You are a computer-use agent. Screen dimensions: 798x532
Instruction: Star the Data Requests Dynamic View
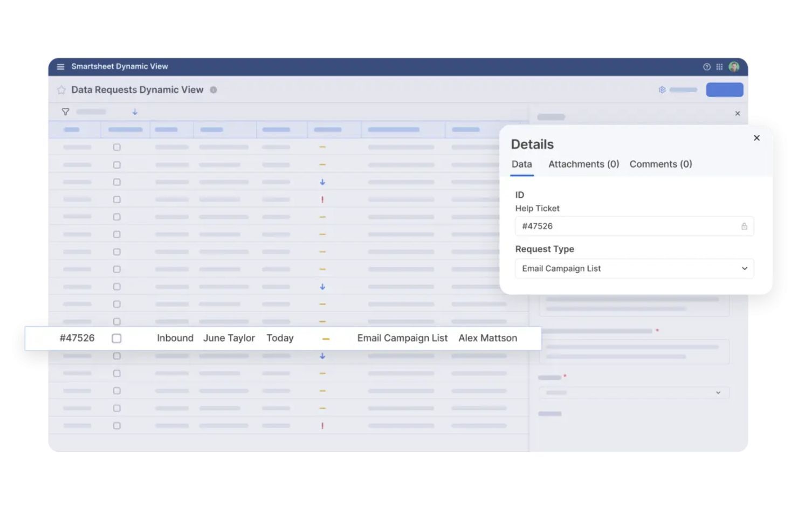61,89
